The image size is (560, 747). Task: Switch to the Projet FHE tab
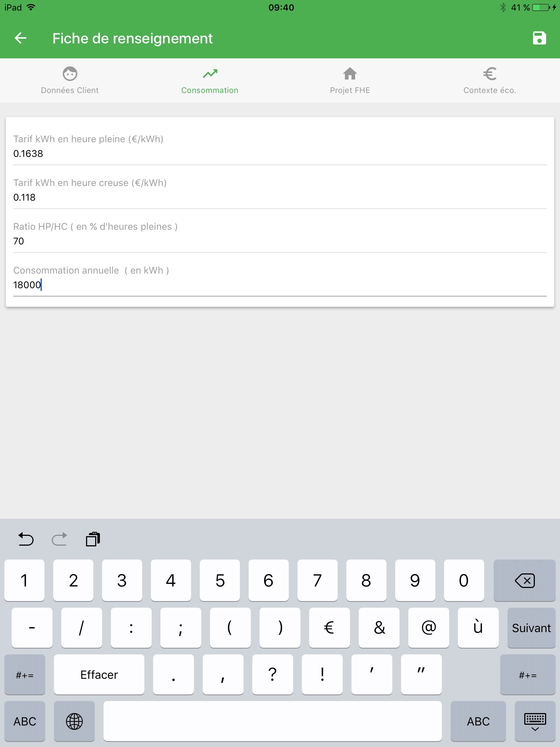[350, 81]
